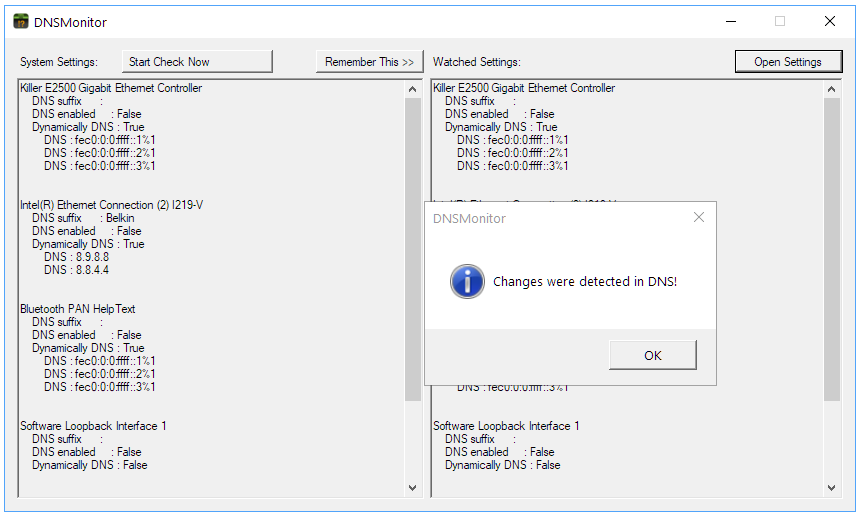Confirm the DNS change alert with OK

coord(653,355)
